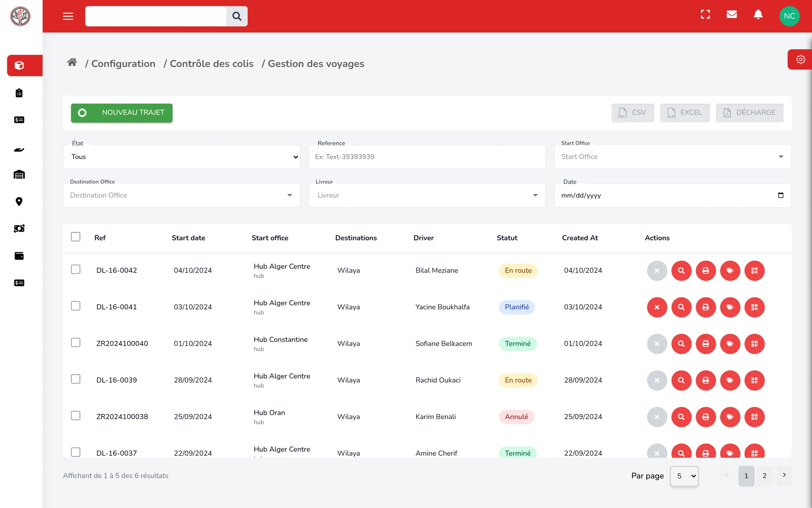
Task: Export table as EXCEL
Action: point(685,113)
